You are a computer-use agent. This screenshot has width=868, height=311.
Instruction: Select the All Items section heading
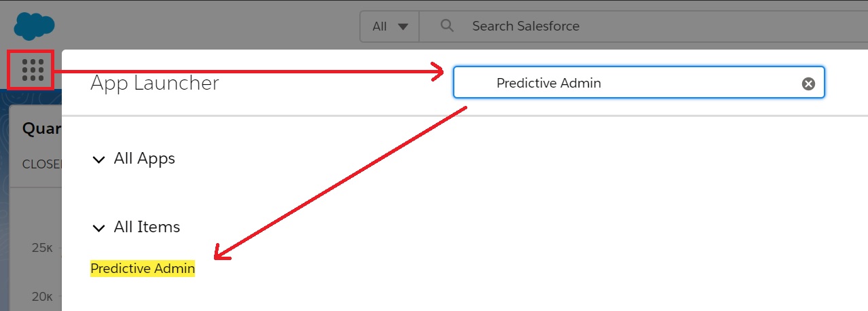(147, 227)
